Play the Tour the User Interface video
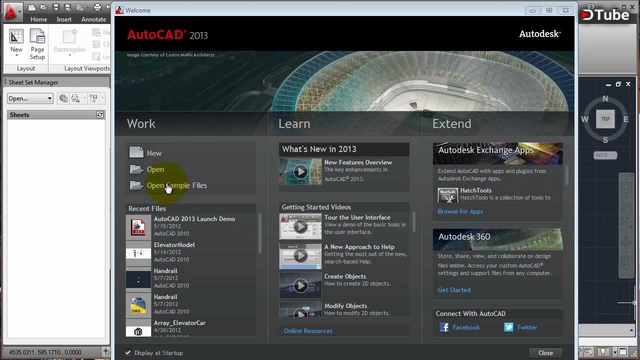Screen dimensions: 640x360 (300, 227)
